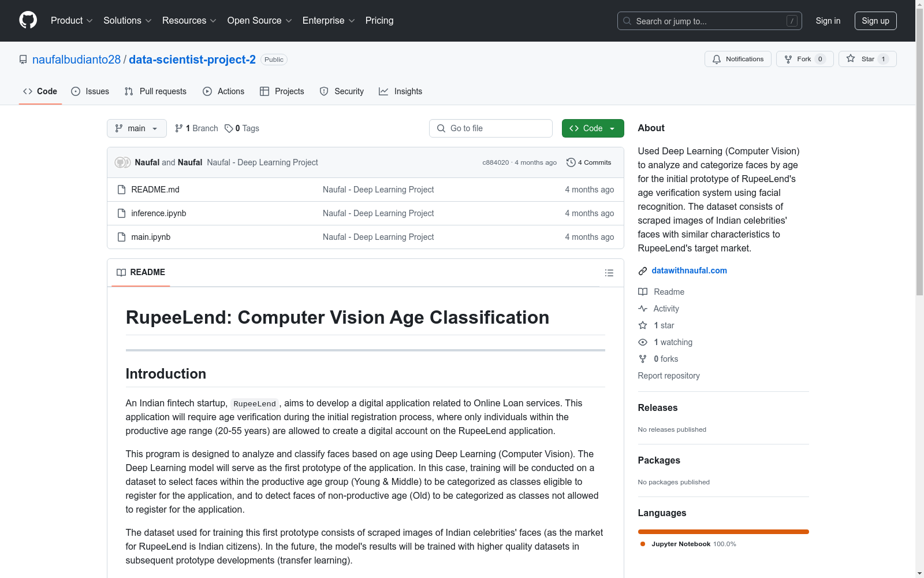Star the data-scientist-project-2 repository

867,59
